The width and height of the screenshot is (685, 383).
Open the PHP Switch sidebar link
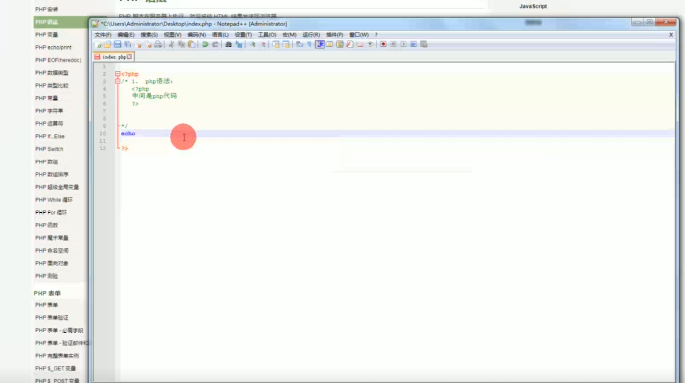49,149
